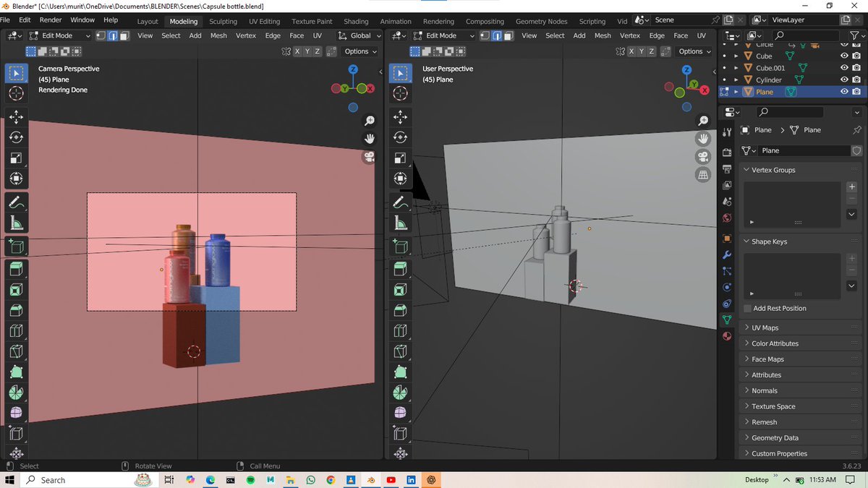
Task: Switch to Geometry Nodes workspace tab
Action: (x=542, y=21)
